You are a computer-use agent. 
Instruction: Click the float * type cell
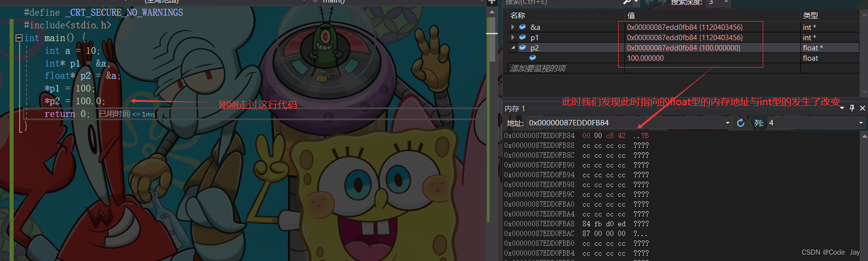[813, 47]
